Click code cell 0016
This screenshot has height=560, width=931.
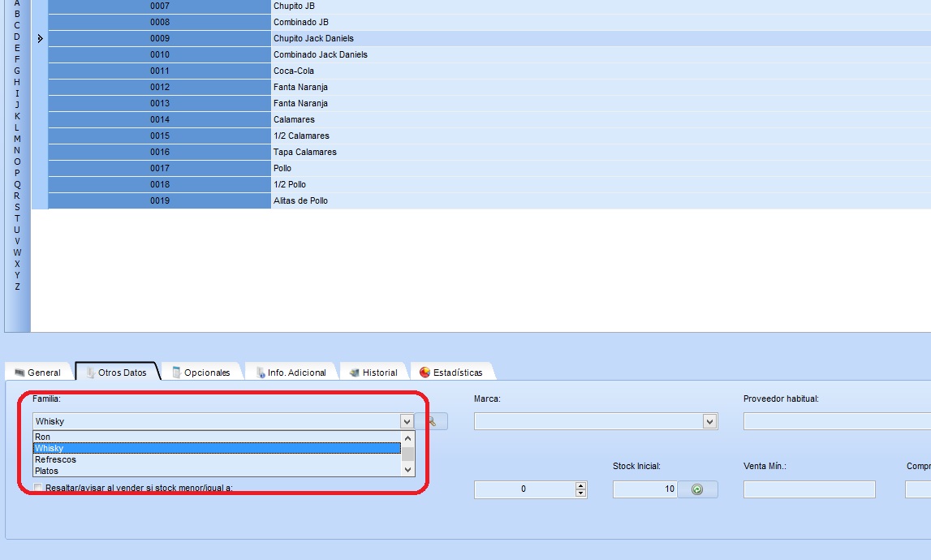[x=160, y=152]
